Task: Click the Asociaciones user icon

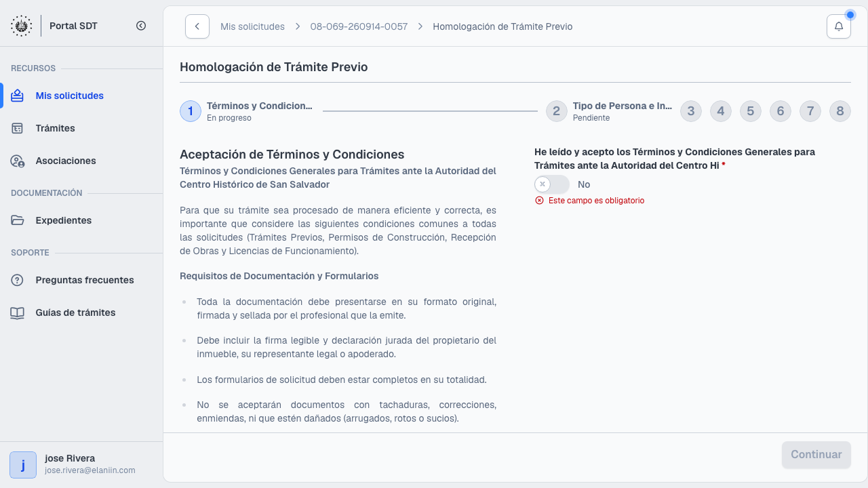Action: tap(18, 161)
